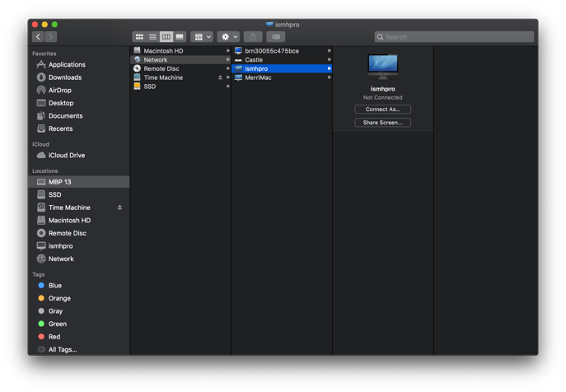Open the group-by arrangement dropdown

tap(202, 36)
